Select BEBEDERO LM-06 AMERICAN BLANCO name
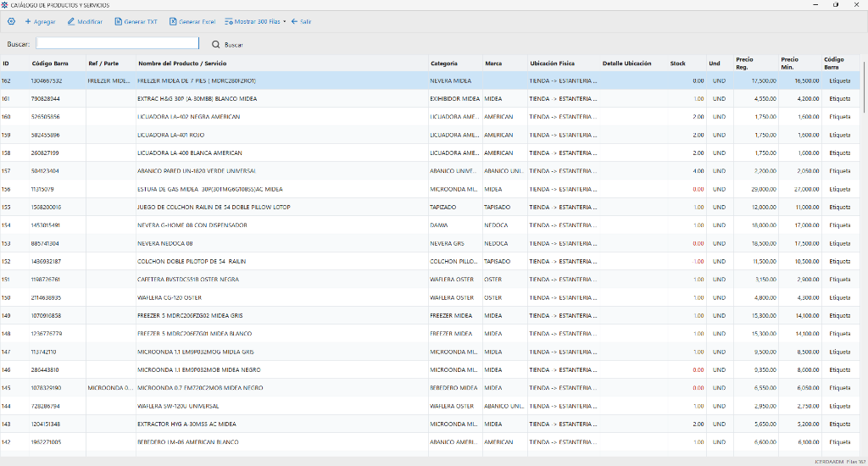868x466 pixels. [x=187, y=442]
